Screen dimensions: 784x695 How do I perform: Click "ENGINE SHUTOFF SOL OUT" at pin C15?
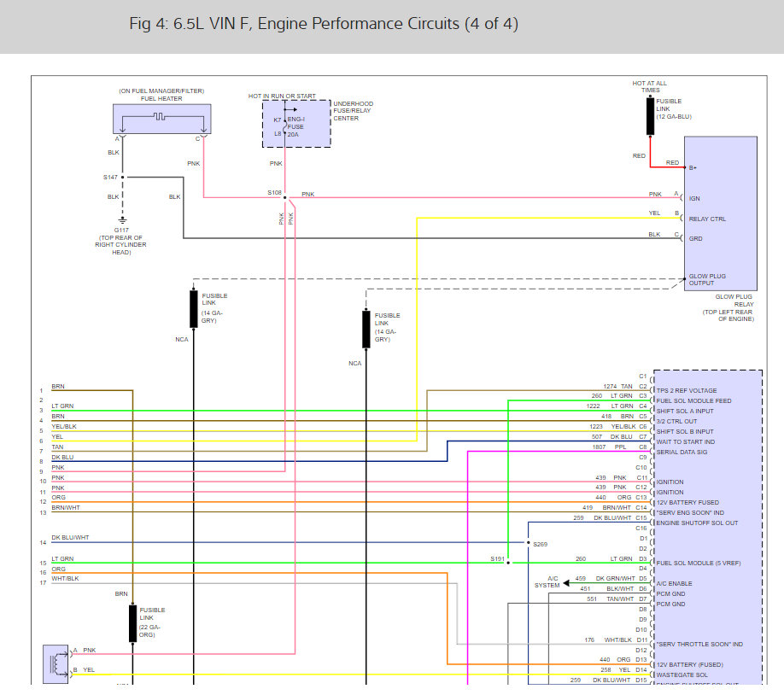[x=697, y=523]
